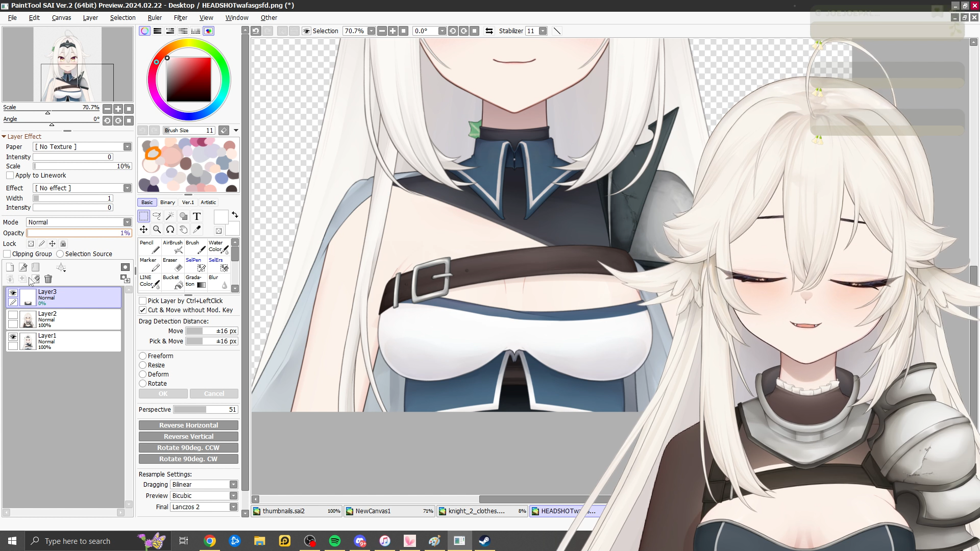Select the Move tool

pos(144,230)
